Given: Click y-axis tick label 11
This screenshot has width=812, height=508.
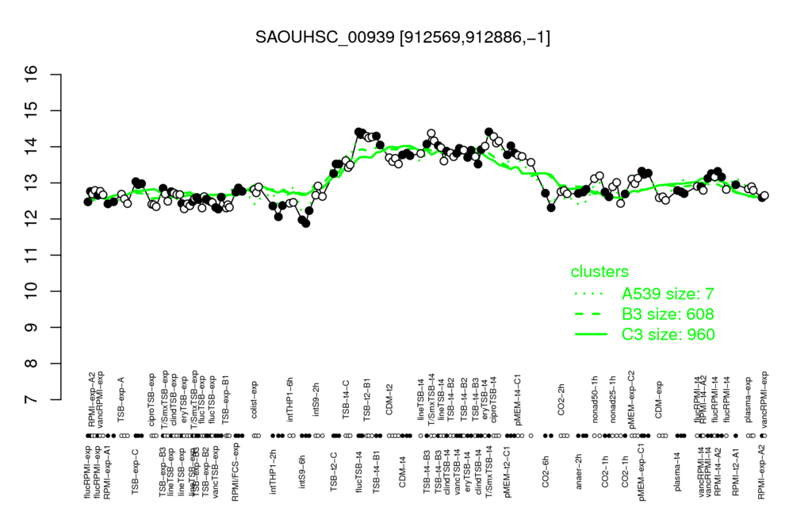Looking at the screenshot, I should 32,255.
